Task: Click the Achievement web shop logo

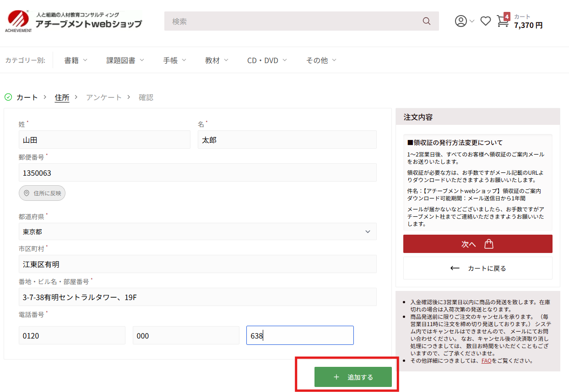Action: [x=74, y=21]
